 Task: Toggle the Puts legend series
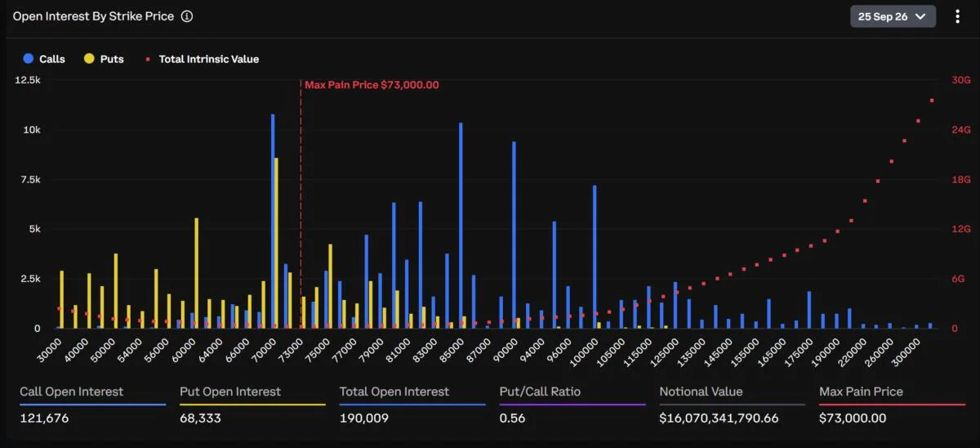point(102,59)
